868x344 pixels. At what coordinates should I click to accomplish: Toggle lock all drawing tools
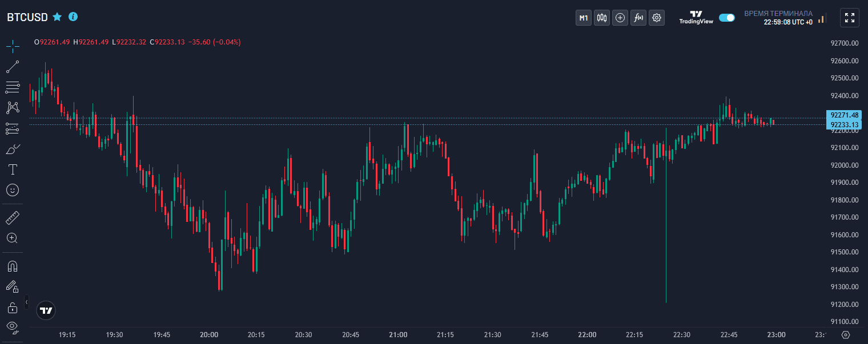click(x=13, y=307)
